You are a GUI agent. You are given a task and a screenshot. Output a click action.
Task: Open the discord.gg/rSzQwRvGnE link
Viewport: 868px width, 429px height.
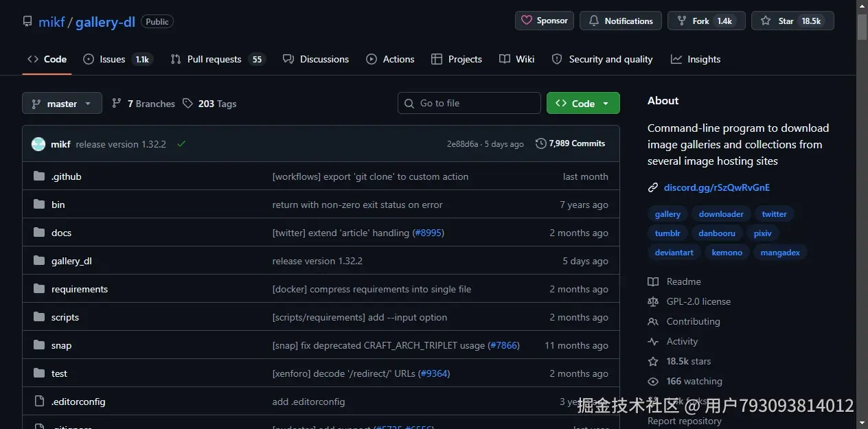717,187
